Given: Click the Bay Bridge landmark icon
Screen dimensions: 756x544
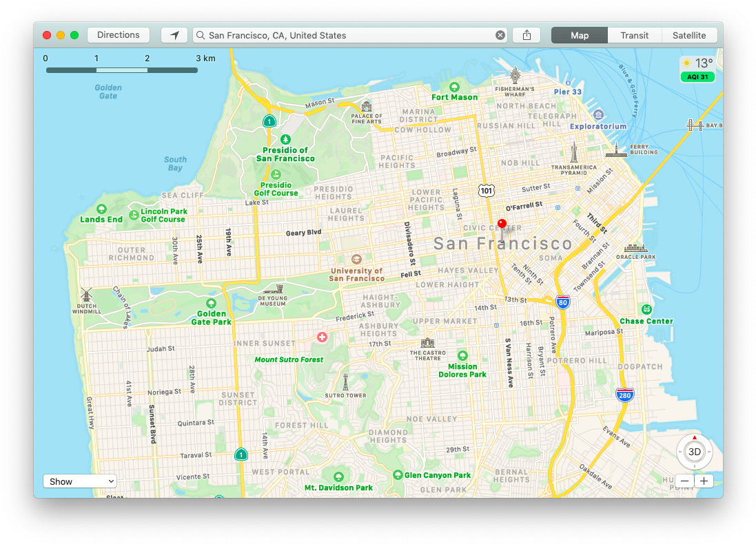Looking at the screenshot, I should (695, 125).
